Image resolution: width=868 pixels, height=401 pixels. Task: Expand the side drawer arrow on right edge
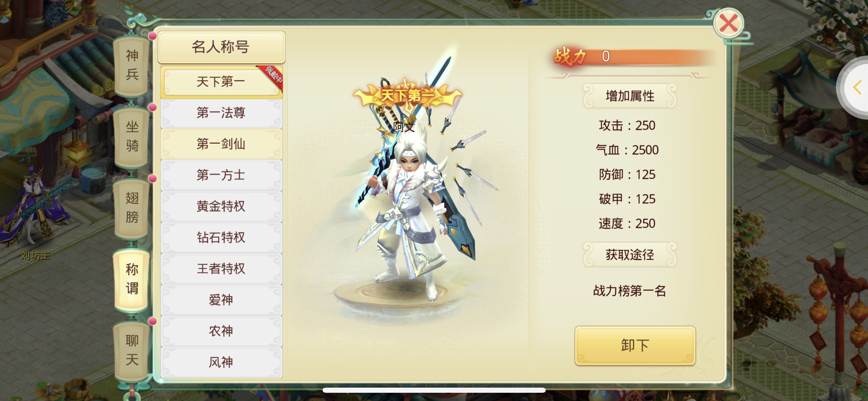[x=857, y=87]
